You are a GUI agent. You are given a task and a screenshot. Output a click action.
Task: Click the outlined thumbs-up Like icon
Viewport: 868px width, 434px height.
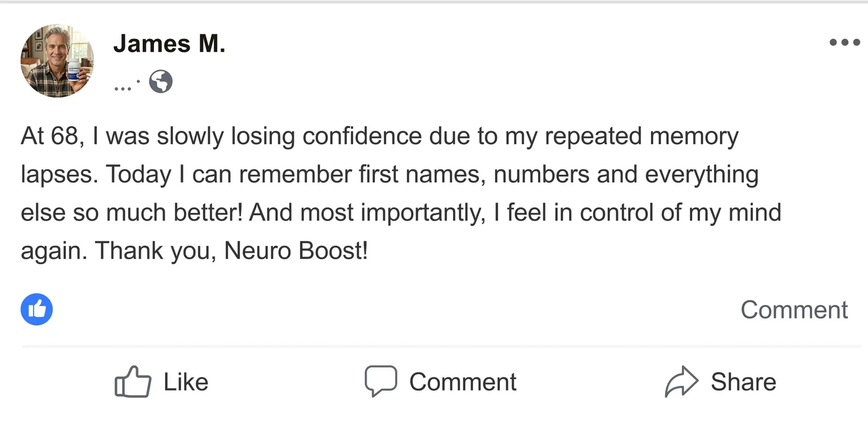tap(133, 382)
